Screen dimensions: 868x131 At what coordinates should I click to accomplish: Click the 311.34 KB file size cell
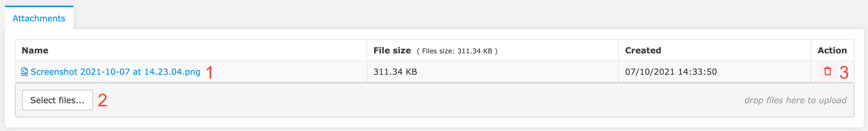395,72
